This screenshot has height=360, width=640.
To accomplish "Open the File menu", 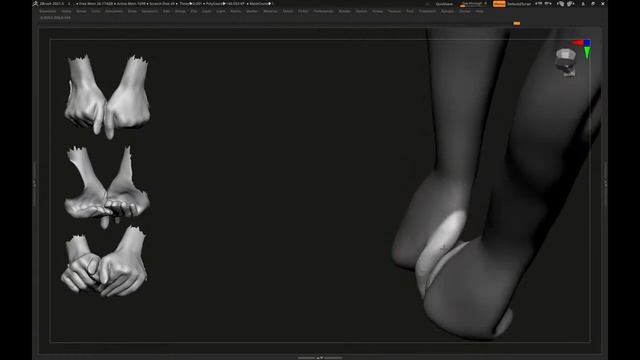I will click(194, 11).
